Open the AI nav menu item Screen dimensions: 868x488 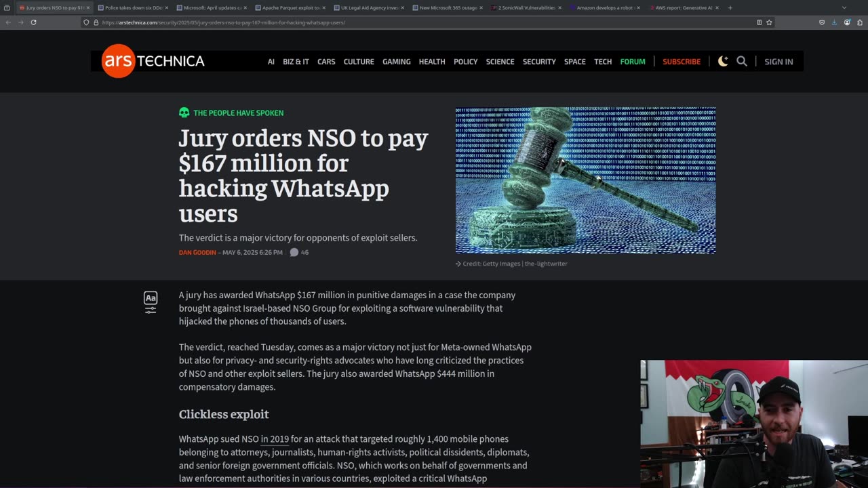tap(271, 62)
